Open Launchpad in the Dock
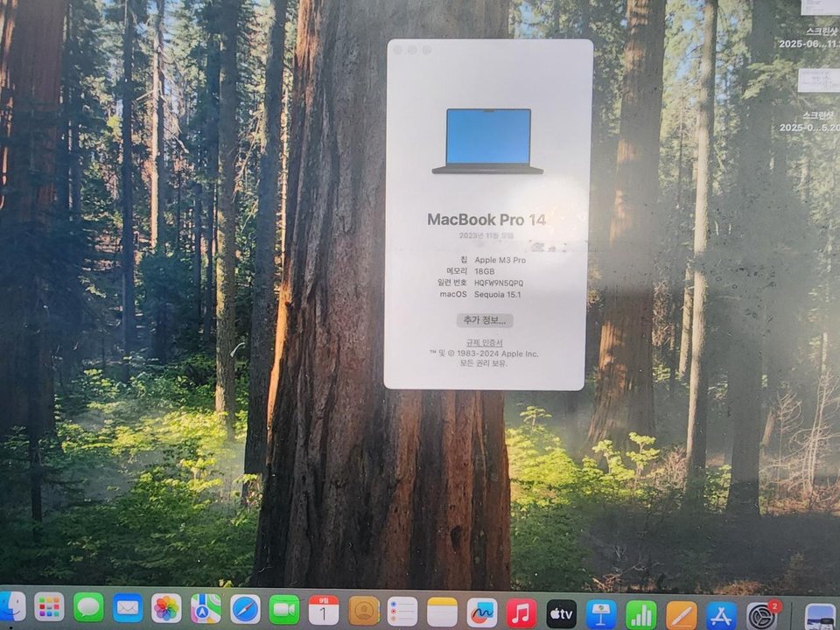The image size is (840, 630). (49, 607)
